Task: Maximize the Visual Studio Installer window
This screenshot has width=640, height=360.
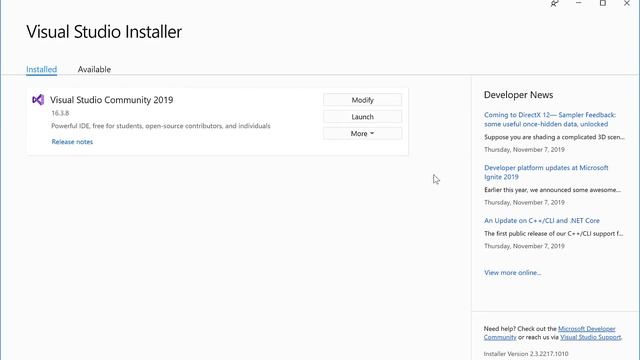Action: [x=602, y=3]
